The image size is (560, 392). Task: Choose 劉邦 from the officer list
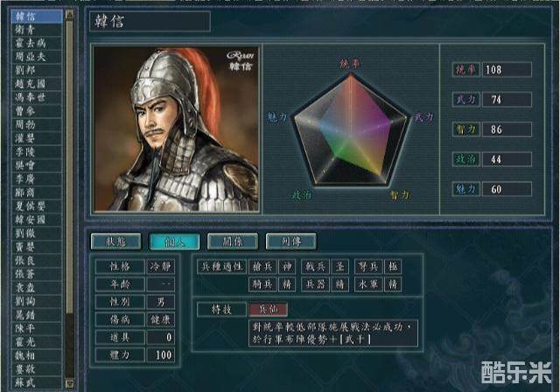37,70
